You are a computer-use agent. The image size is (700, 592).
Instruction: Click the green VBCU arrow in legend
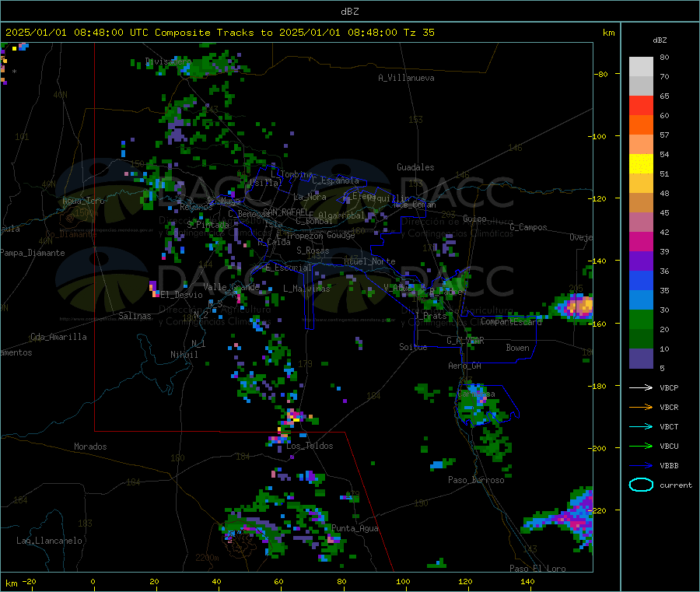click(x=641, y=446)
